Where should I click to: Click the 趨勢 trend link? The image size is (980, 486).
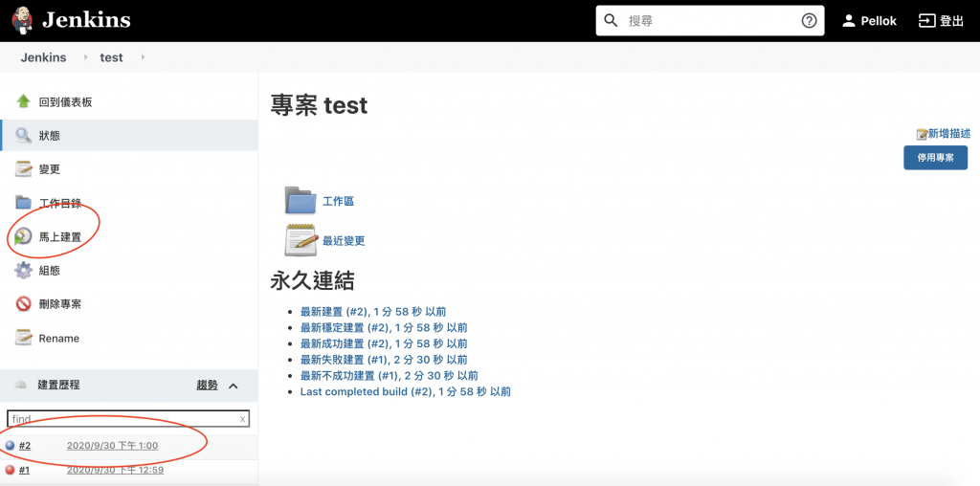(207, 386)
